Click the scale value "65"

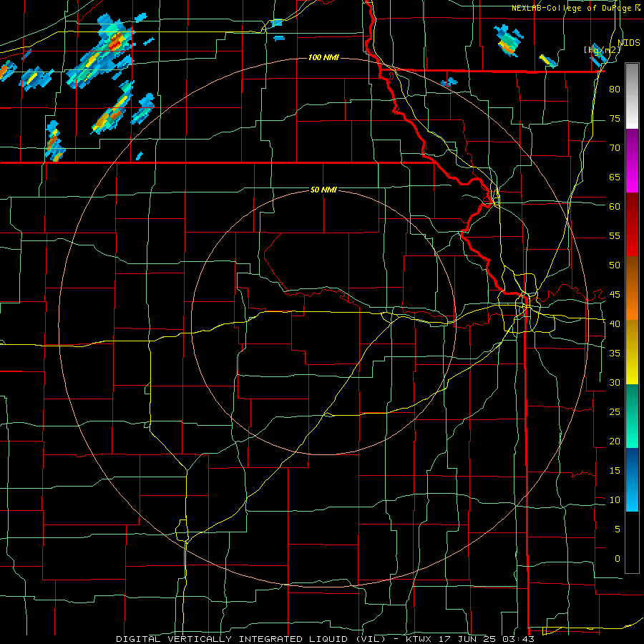(x=615, y=177)
